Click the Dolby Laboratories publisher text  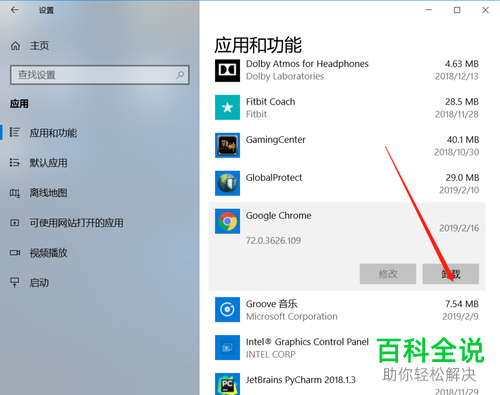click(285, 76)
